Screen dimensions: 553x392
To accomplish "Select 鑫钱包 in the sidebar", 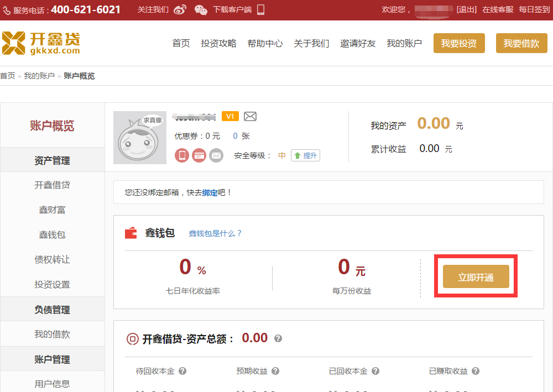I will pos(52,234).
